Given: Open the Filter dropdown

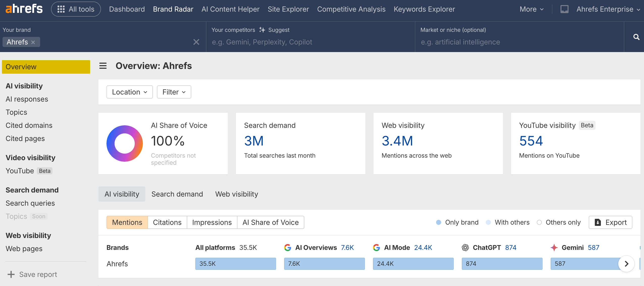Looking at the screenshot, I should tap(174, 92).
